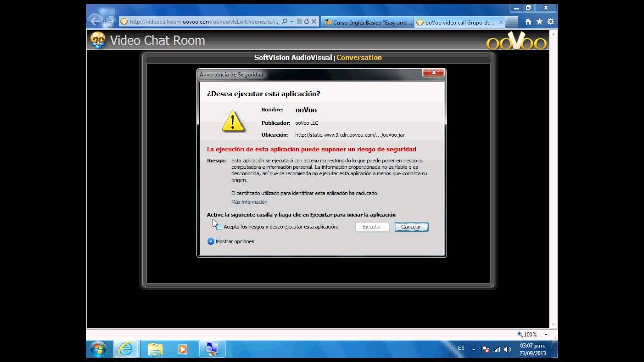Open Windows Explorer folder taskbar icon
644x362 pixels.
click(155, 349)
